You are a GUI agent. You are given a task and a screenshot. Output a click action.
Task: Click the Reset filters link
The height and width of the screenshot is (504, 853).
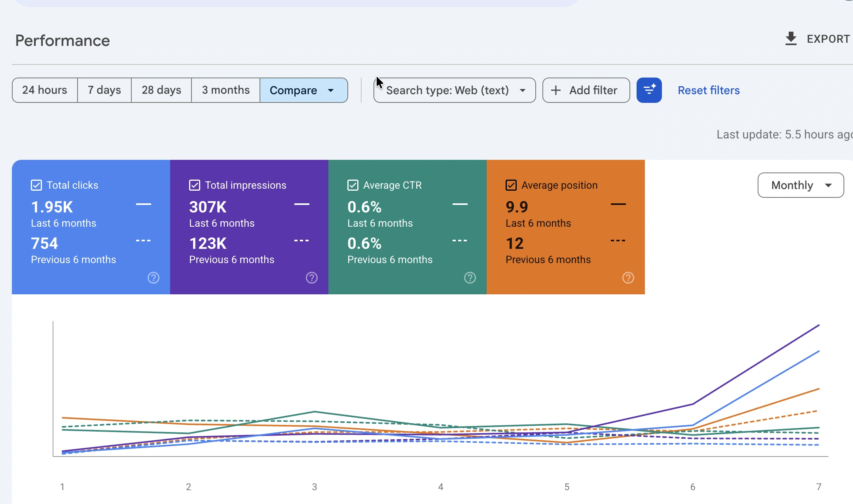tap(709, 90)
